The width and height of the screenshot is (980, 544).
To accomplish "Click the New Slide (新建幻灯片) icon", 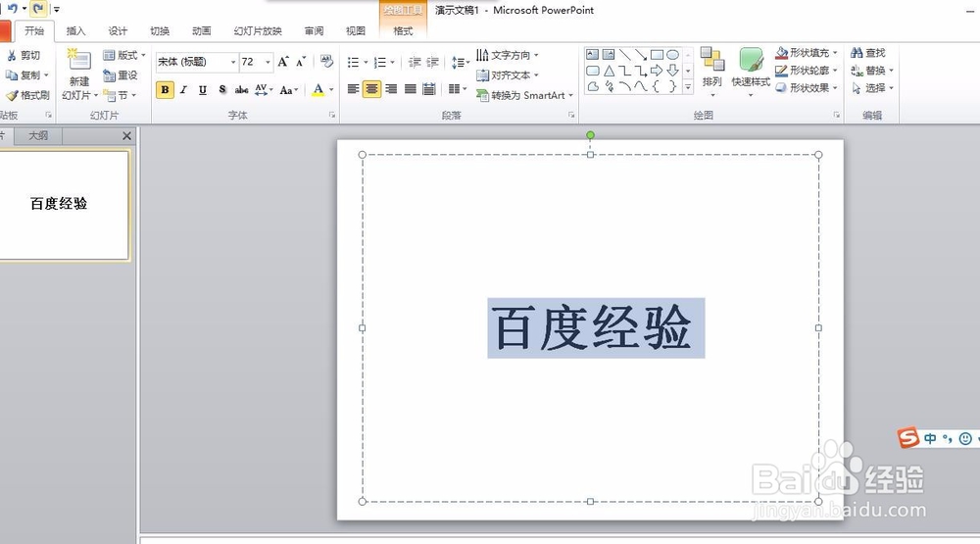I will [79, 60].
